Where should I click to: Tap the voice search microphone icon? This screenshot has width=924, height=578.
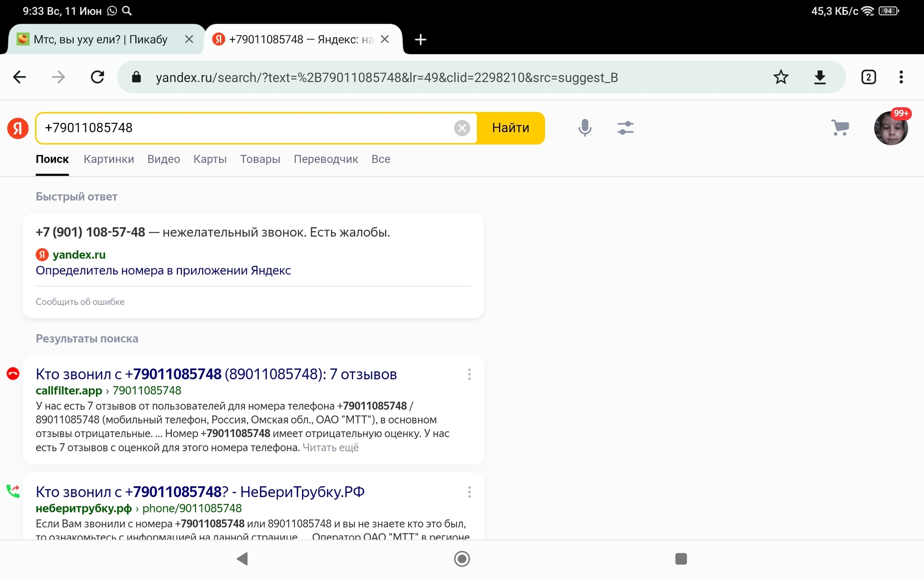pos(585,128)
